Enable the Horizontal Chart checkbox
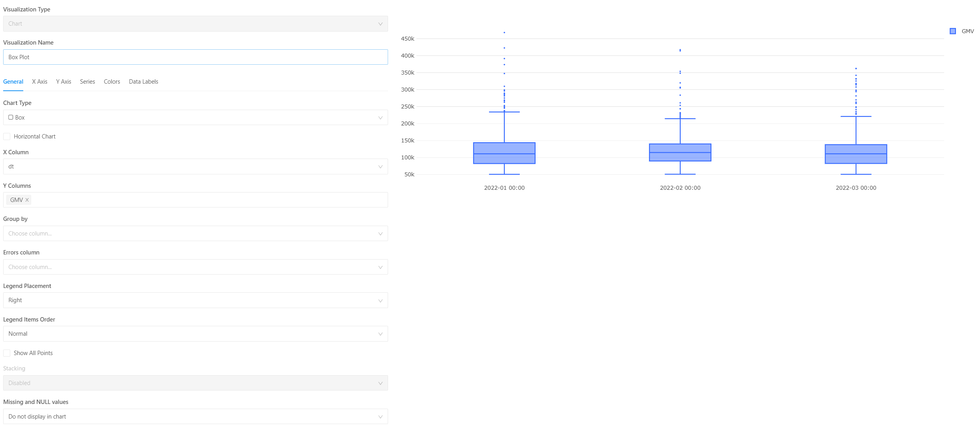This screenshot has width=980, height=430. [7, 136]
